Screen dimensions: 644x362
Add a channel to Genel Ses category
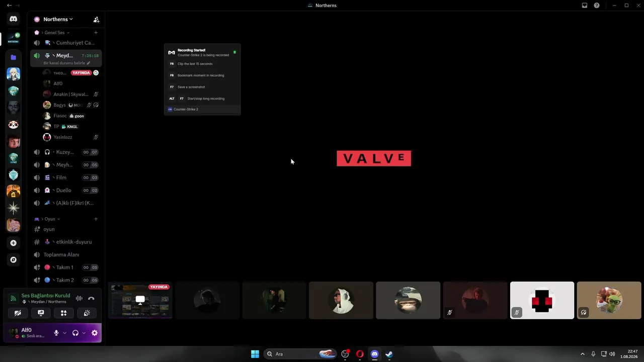click(x=96, y=33)
